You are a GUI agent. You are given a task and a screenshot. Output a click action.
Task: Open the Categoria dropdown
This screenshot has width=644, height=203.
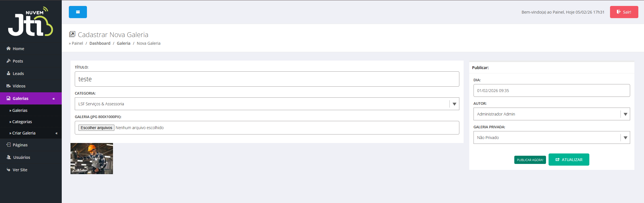pyautogui.click(x=267, y=104)
